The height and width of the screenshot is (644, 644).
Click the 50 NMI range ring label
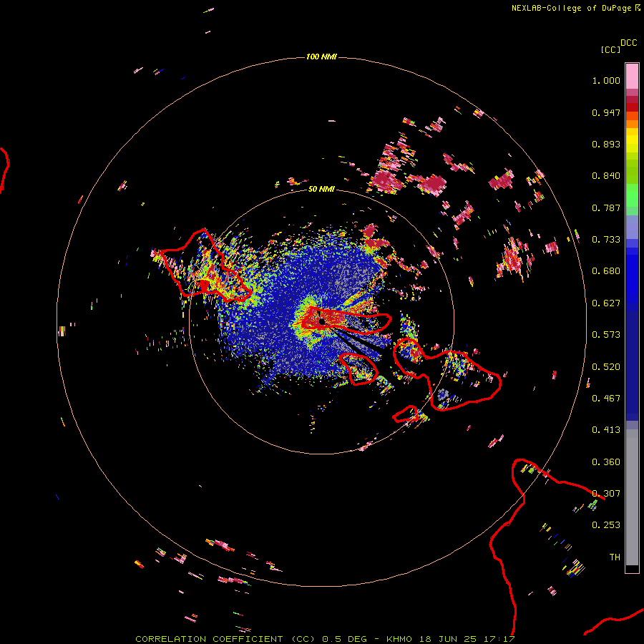321,189
